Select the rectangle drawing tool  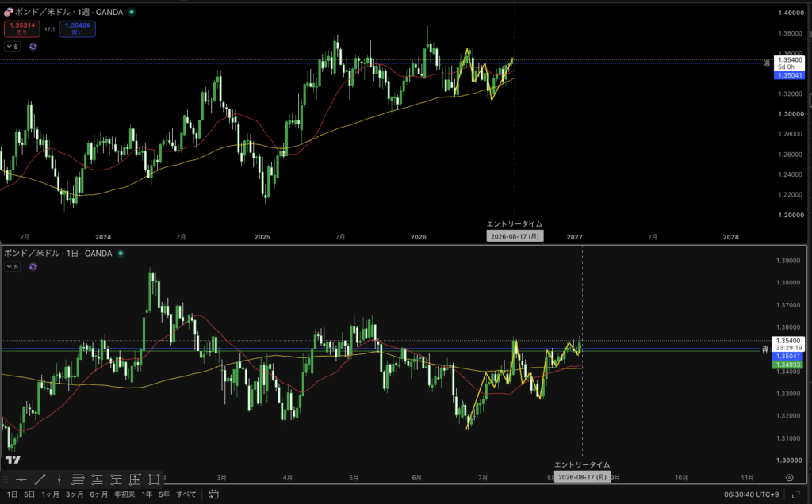tap(155, 479)
